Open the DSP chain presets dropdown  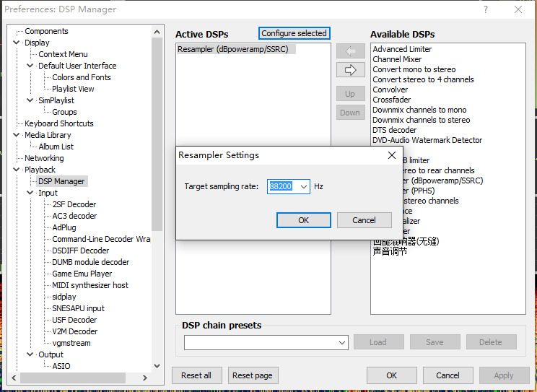coord(342,342)
